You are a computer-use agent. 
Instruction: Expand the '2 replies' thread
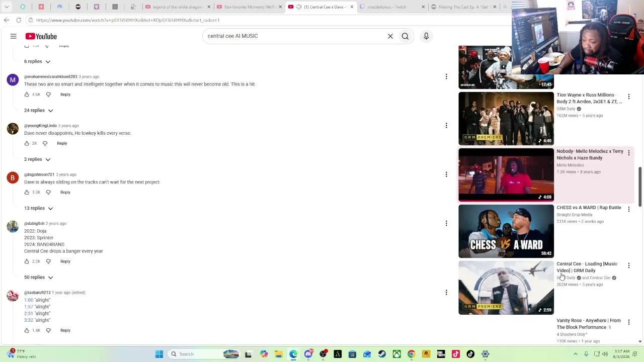click(37, 159)
